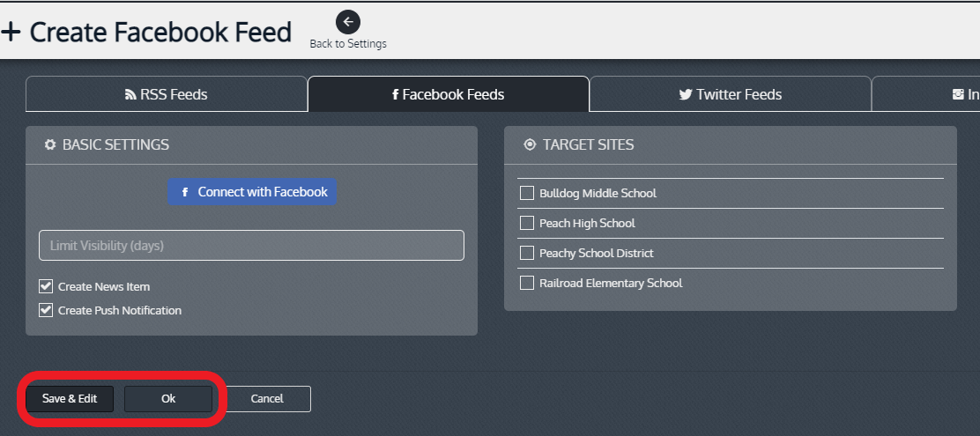Switch to the Twitter Feeds tab
Image resolution: width=980 pixels, height=436 pixels.
coord(730,94)
